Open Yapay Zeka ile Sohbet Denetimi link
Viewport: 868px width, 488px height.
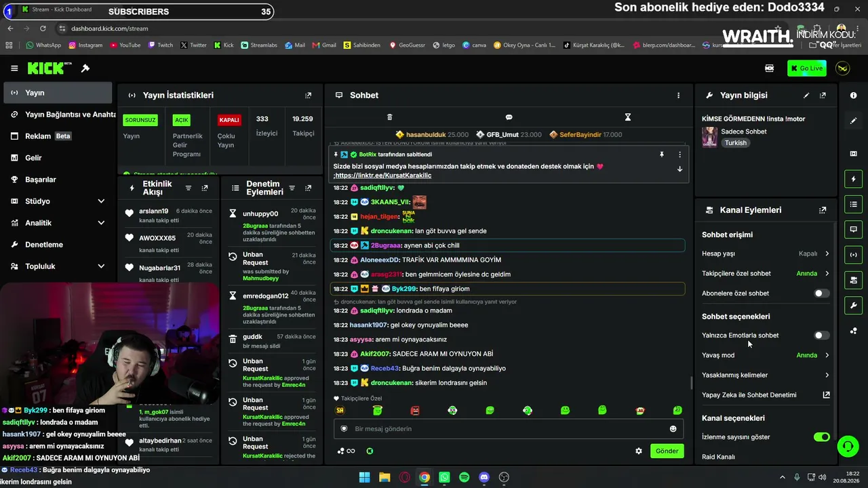[766, 395]
